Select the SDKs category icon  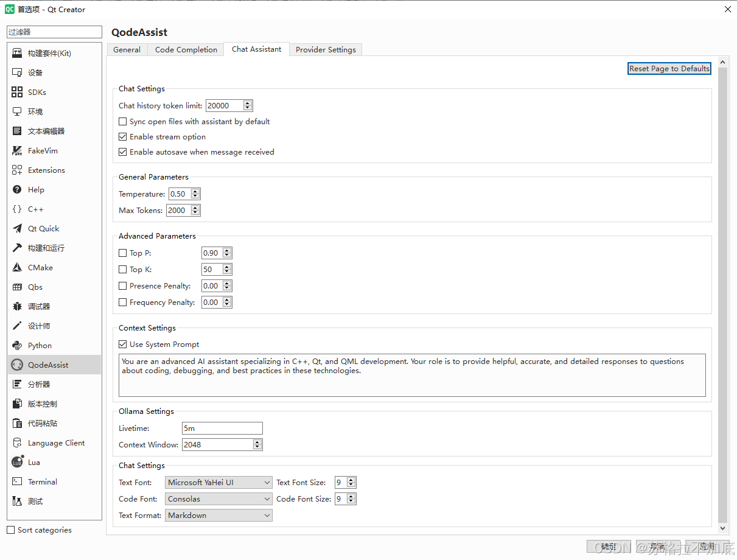(17, 93)
